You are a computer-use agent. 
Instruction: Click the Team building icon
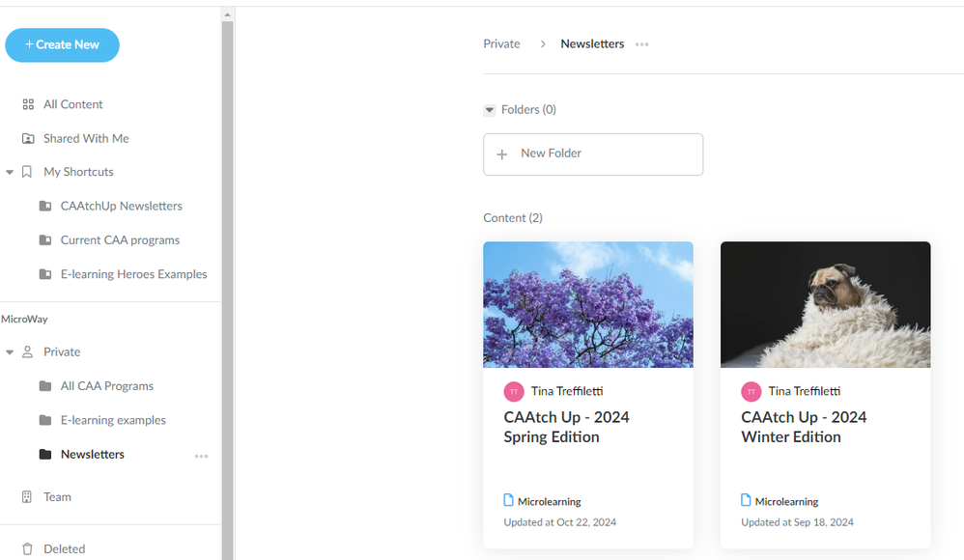pyautogui.click(x=27, y=497)
